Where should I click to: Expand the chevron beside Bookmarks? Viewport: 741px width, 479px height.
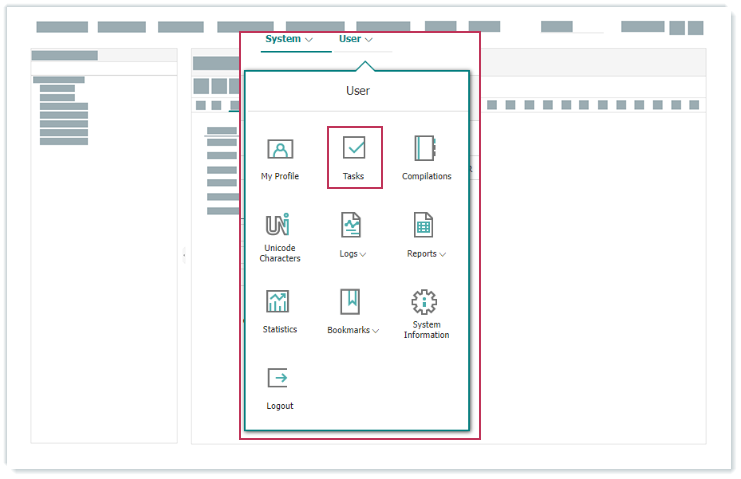(376, 331)
